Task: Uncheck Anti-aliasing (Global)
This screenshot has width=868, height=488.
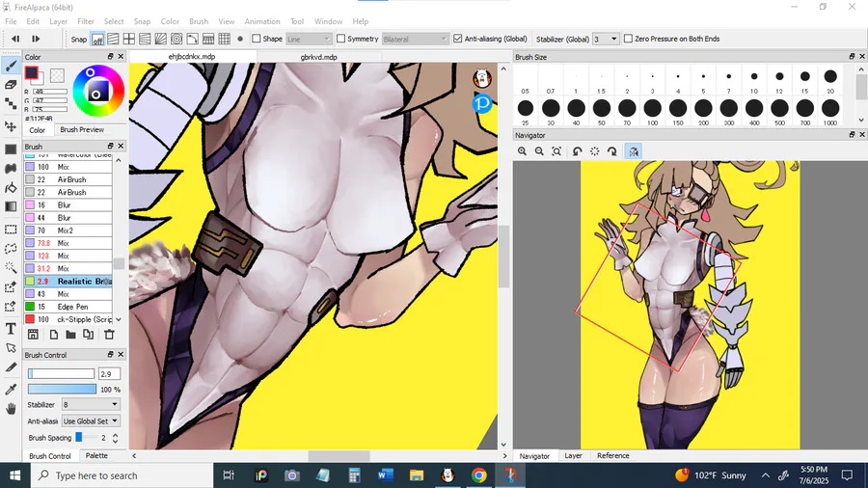Action: (458, 39)
